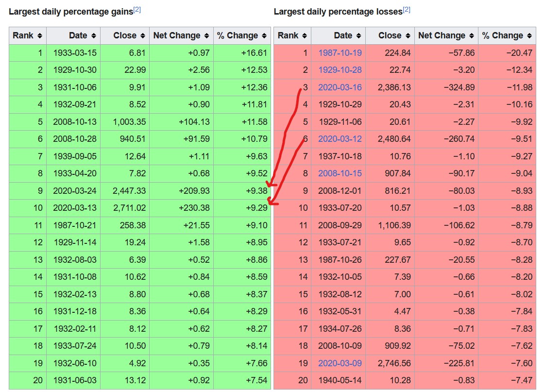Select the 1931-06-03 date cell
The image size is (545, 392).
[73, 380]
